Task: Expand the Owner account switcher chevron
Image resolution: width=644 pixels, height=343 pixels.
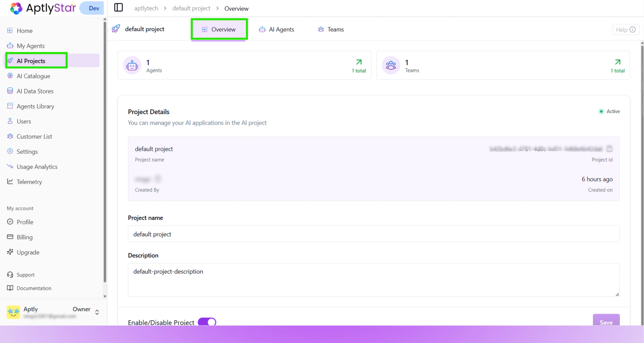Action: 97,312
